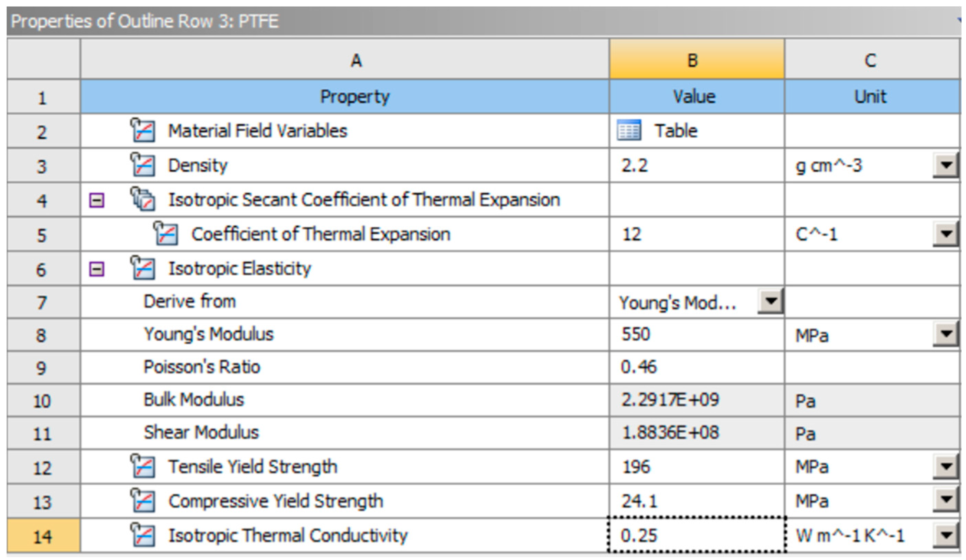
Task: Collapse the Isotropic Secant Coefficient group
Action: [97, 200]
